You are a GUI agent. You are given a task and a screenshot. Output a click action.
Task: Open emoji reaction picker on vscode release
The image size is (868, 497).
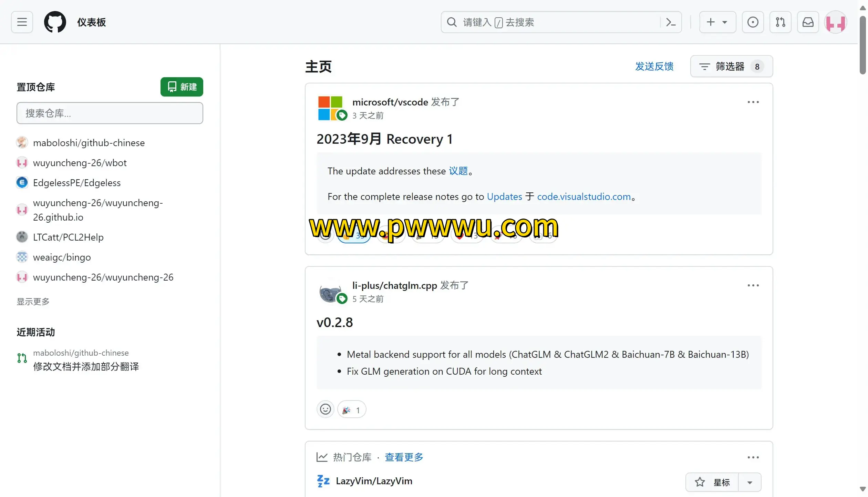click(x=325, y=235)
